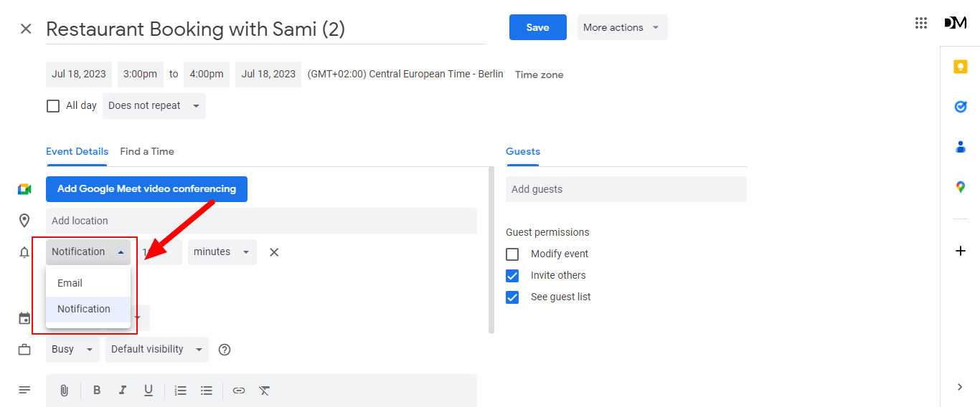Select Email from the notification menu
Viewport: 980px width, 407px height.
(x=70, y=283)
